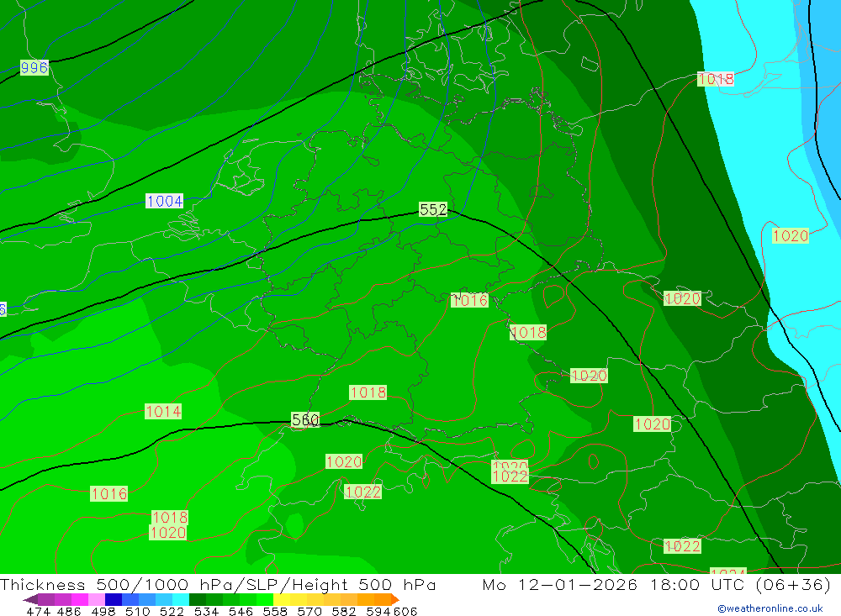Image resolution: width=841 pixels, height=616 pixels.
Task: Click the 510 legend value
Action: 137,611
